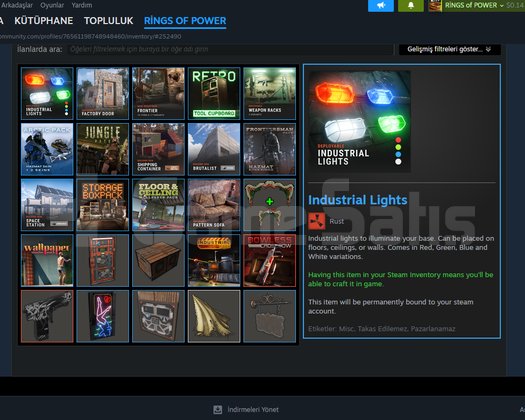Select the Christmas garland decoration item
The width and height of the screenshot is (525, 420).
pyautogui.click(x=270, y=205)
